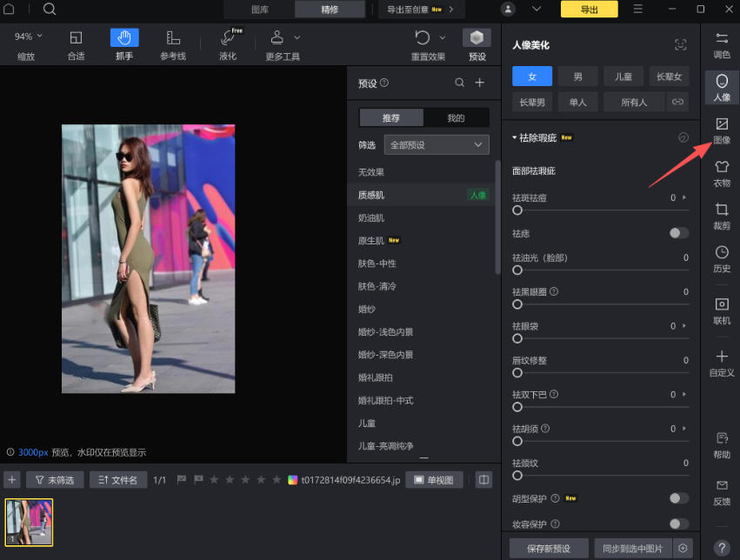Screen dimensions: 740x560
Task: Enable the 胡型保护 toggle
Action: click(x=679, y=498)
